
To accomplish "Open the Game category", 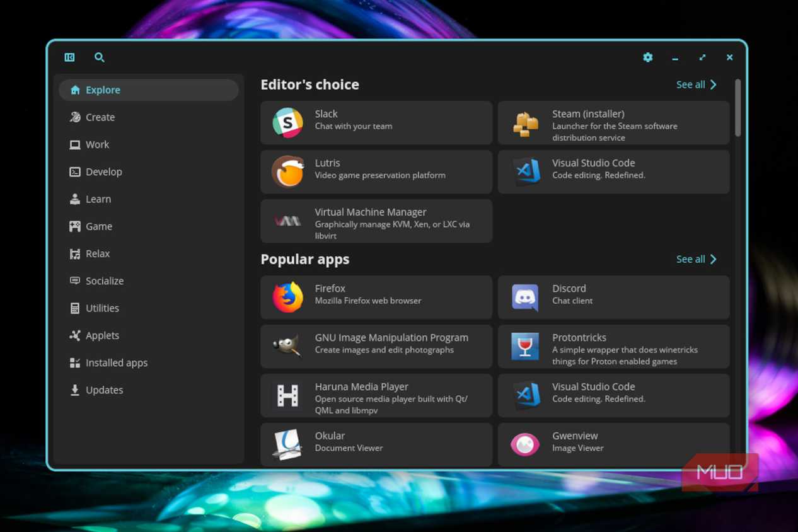I will click(149, 226).
